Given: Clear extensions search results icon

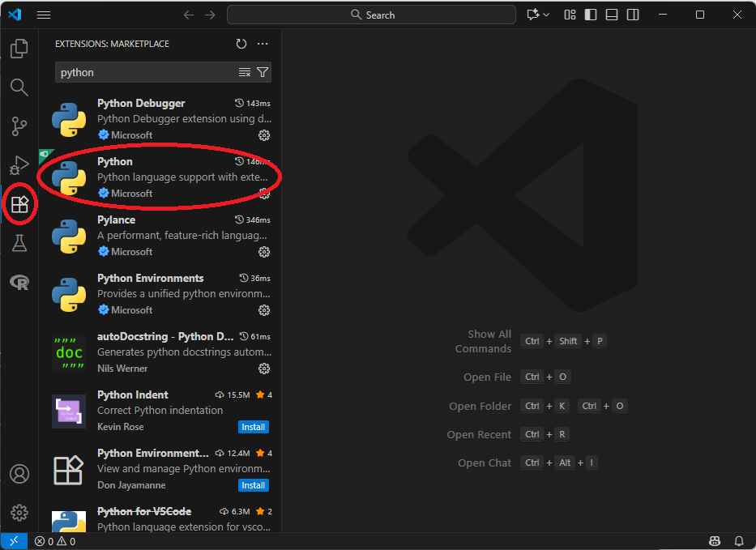Looking at the screenshot, I should 245,72.
